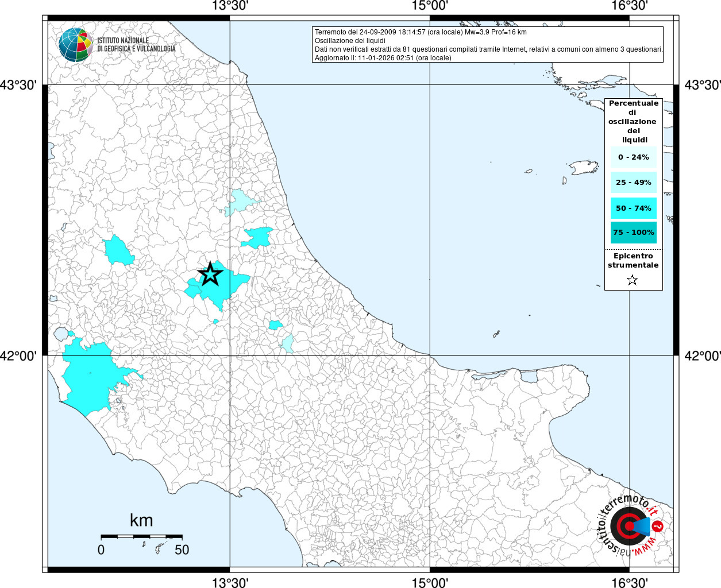Viewport: 721px width, 588px height.
Task: Click the 15°00' longitude label at the top
Action: (430, 6)
